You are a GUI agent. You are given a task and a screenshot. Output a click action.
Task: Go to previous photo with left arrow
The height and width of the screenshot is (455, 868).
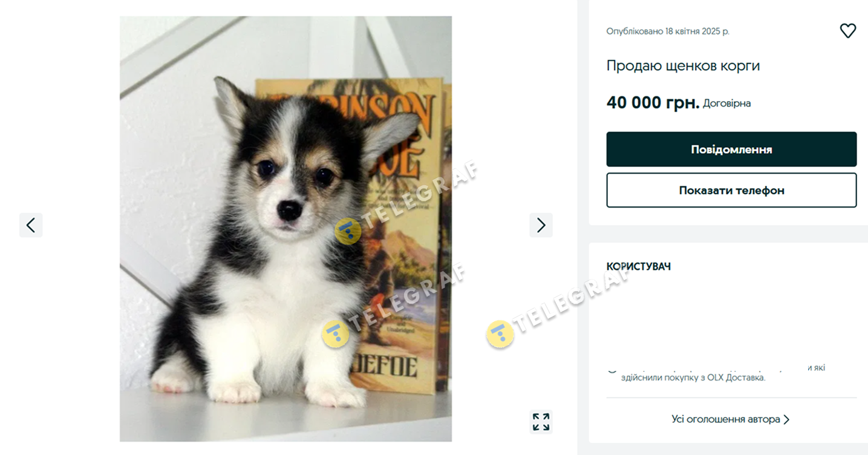click(31, 225)
